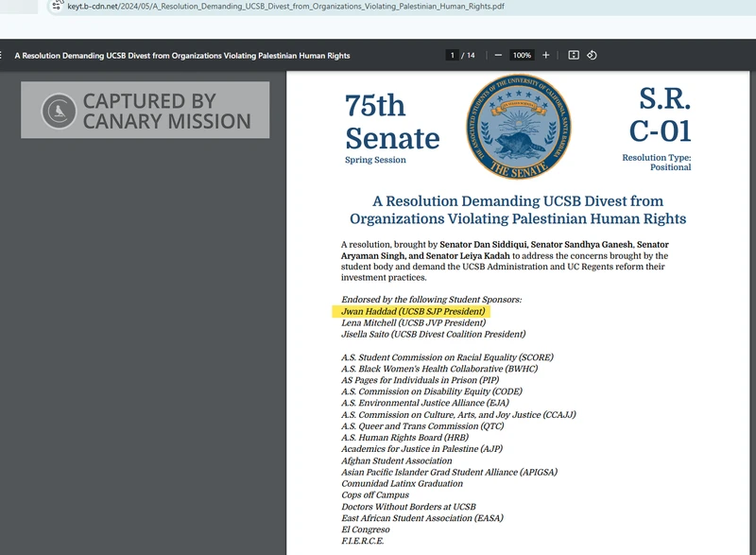This screenshot has height=555, width=756.
Task: Click "A.S. Human Rights Board (HRB)"
Action: (405, 438)
